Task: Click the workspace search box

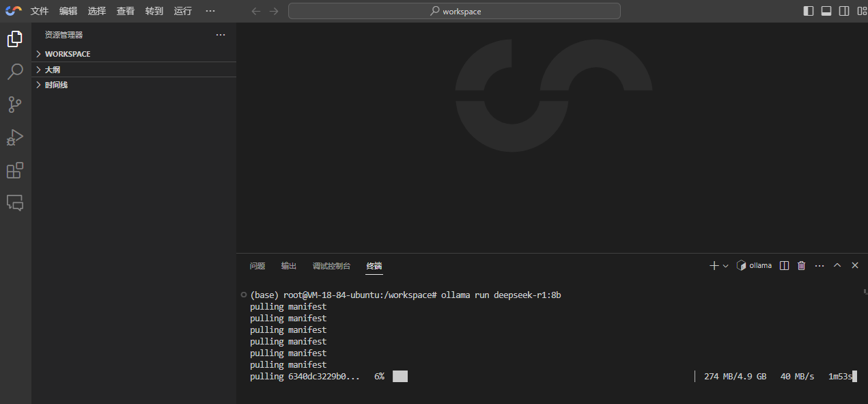Action: click(454, 11)
